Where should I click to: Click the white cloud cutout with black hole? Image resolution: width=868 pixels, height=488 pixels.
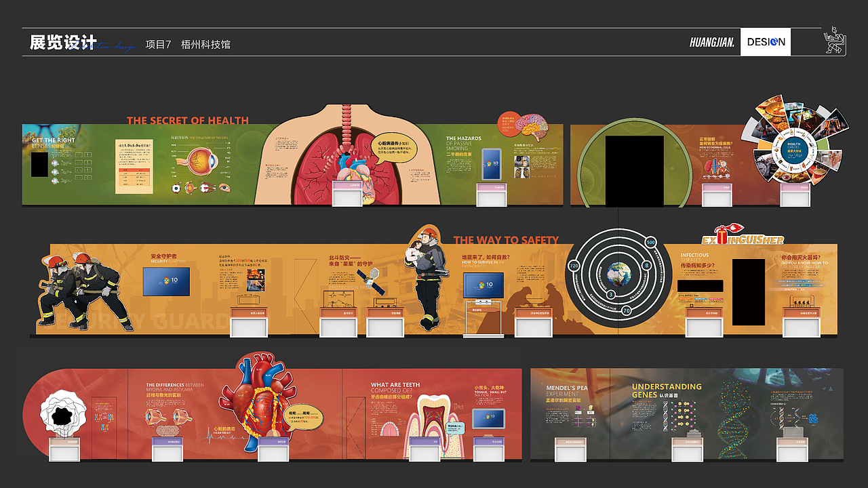[x=62, y=415]
